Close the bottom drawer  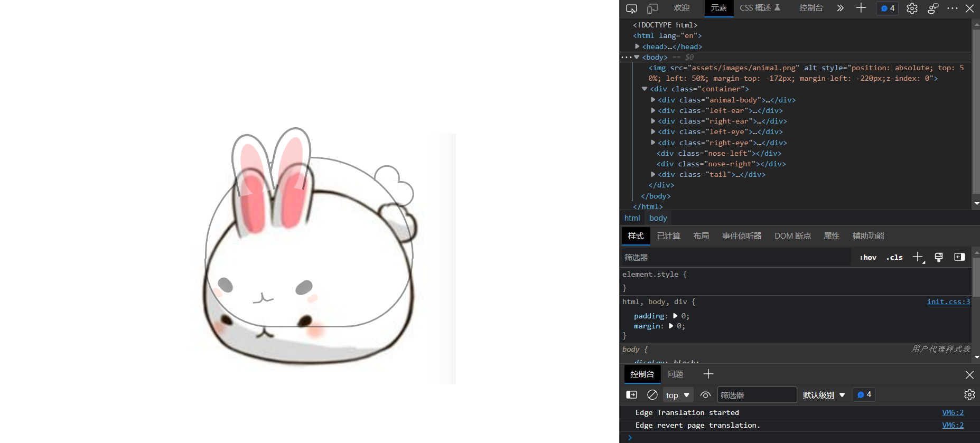(x=969, y=374)
